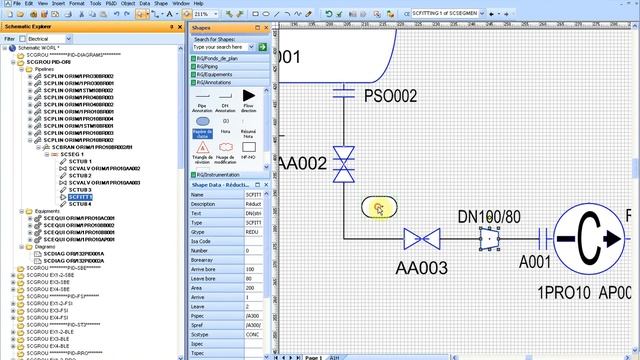Select the Rectangle drawing tool
Viewport: 640px width, 360px height.
tap(256, 14)
